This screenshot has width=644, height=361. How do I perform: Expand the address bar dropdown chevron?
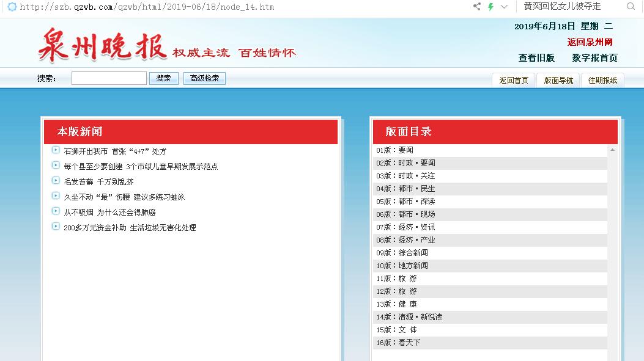(x=505, y=7)
